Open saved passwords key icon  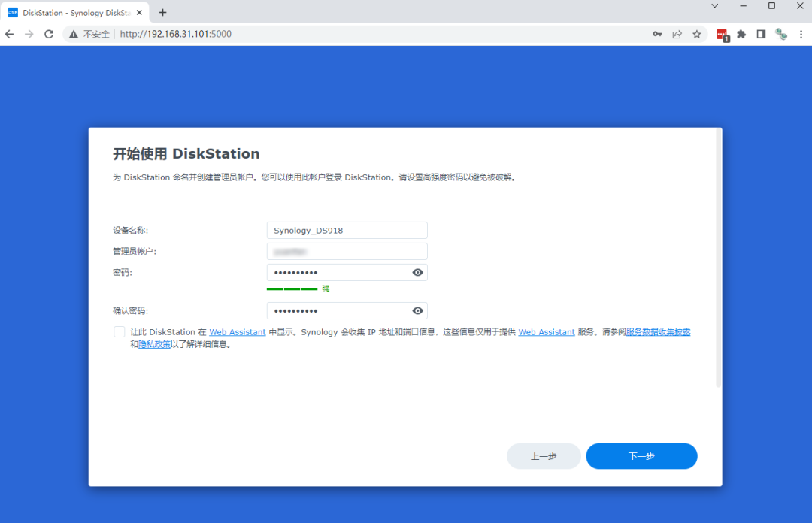pyautogui.click(x=657, y=34)
